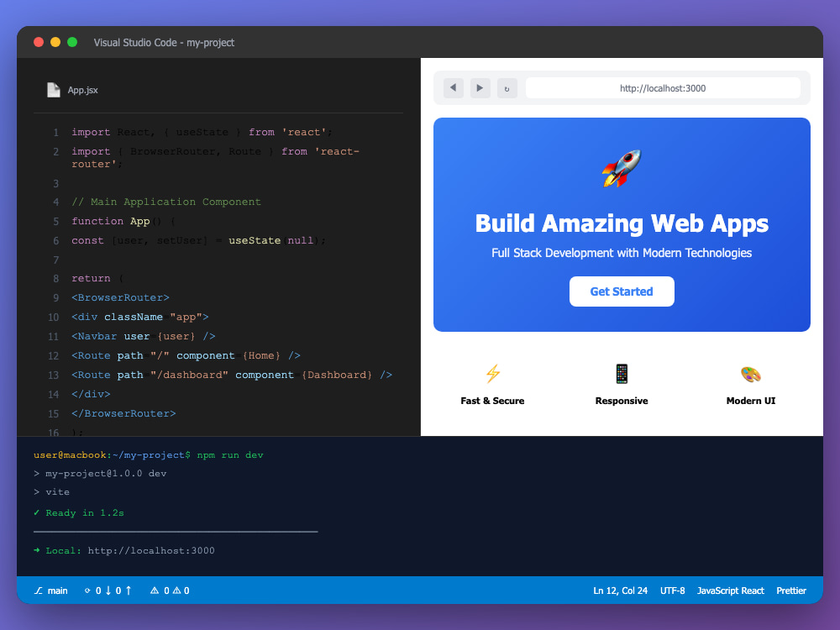
Task: Click the vite line in terminal output
Action: click(x=51, y=491)
